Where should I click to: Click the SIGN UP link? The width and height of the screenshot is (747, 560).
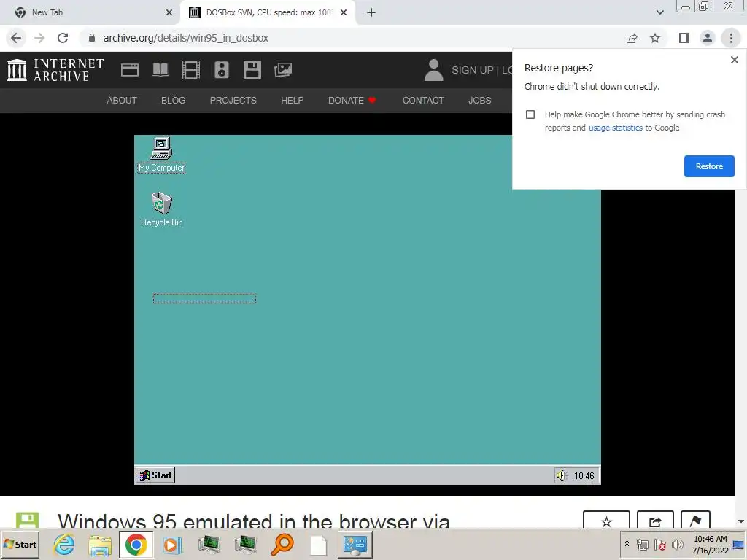coord(472,70)
